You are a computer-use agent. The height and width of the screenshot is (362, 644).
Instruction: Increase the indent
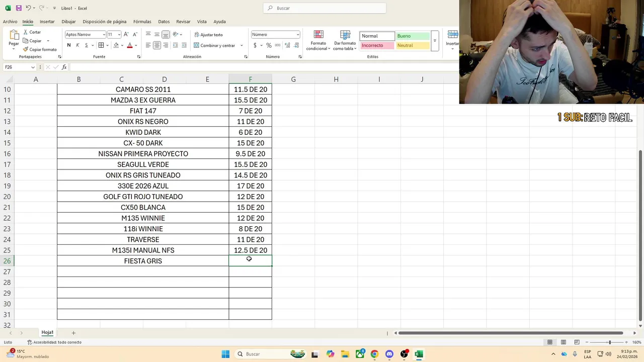pos(184,45)
